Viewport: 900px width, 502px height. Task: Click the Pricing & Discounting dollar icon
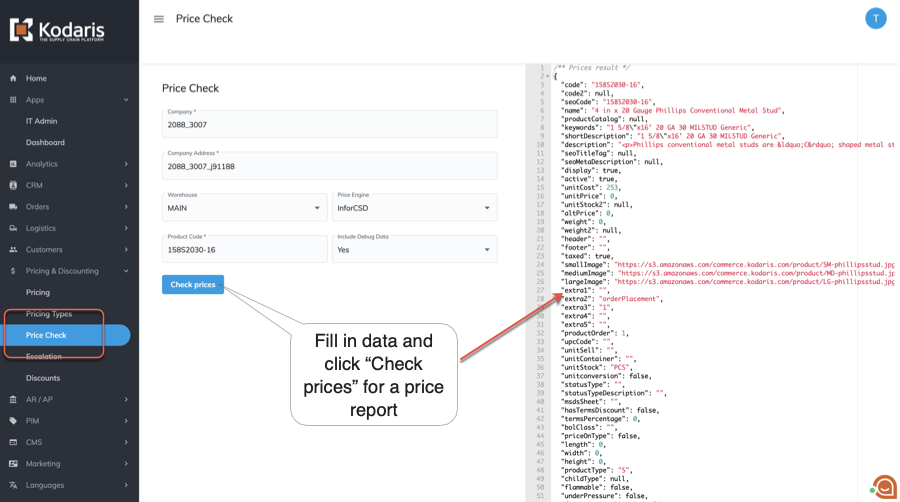13,271
